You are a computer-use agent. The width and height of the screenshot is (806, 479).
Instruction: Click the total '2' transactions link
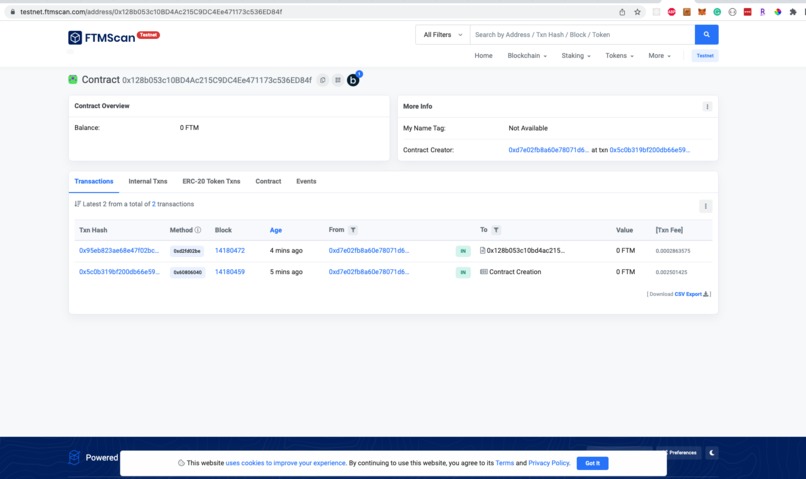(154, 204)
